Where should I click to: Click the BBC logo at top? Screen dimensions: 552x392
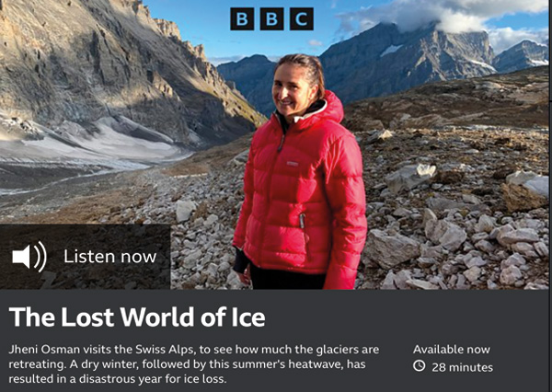coord(271,18)
